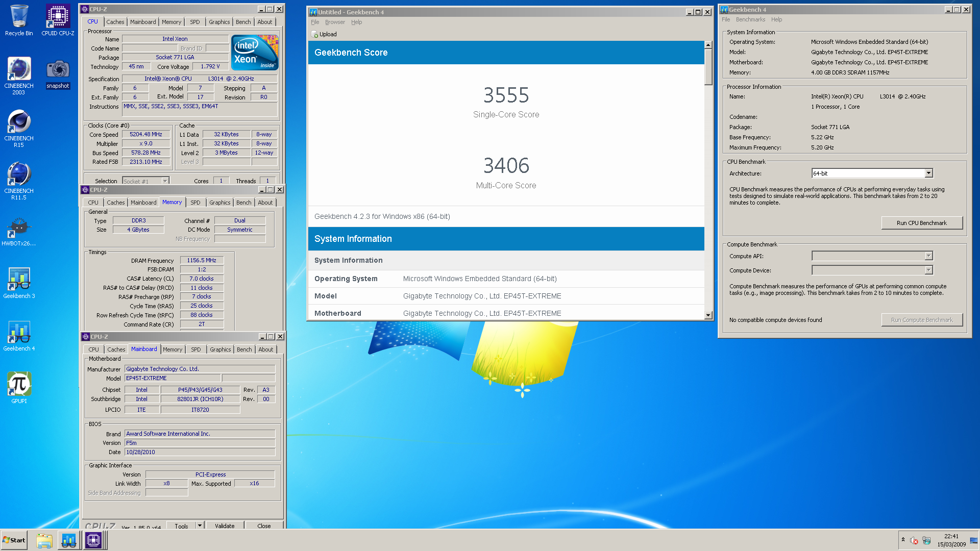Screen dimensions: 980x551
Task: Click Tools button in CPU-Z
Action: (x=182, y=525)
